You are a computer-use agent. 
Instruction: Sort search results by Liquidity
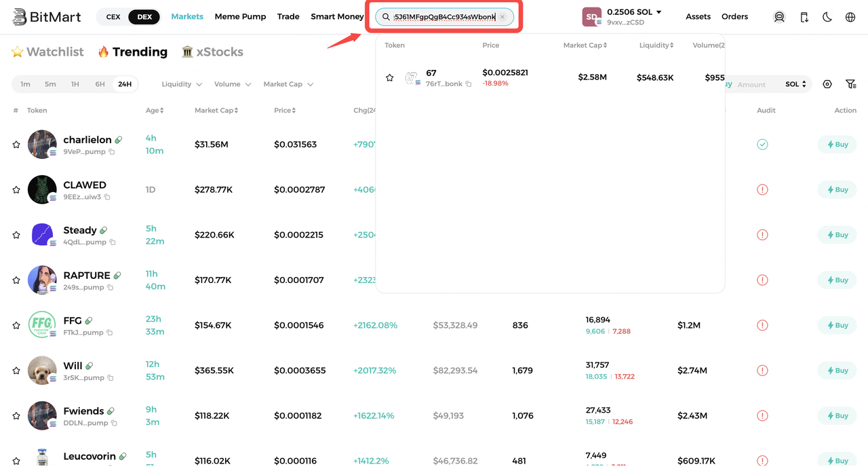pyautogui.click(x=656, y=45)
